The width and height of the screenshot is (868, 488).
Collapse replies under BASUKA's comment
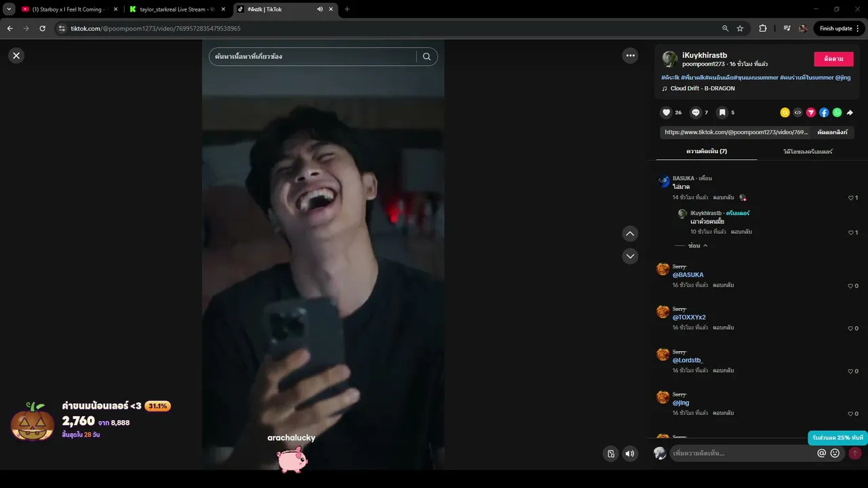click(x=698, y=245)
